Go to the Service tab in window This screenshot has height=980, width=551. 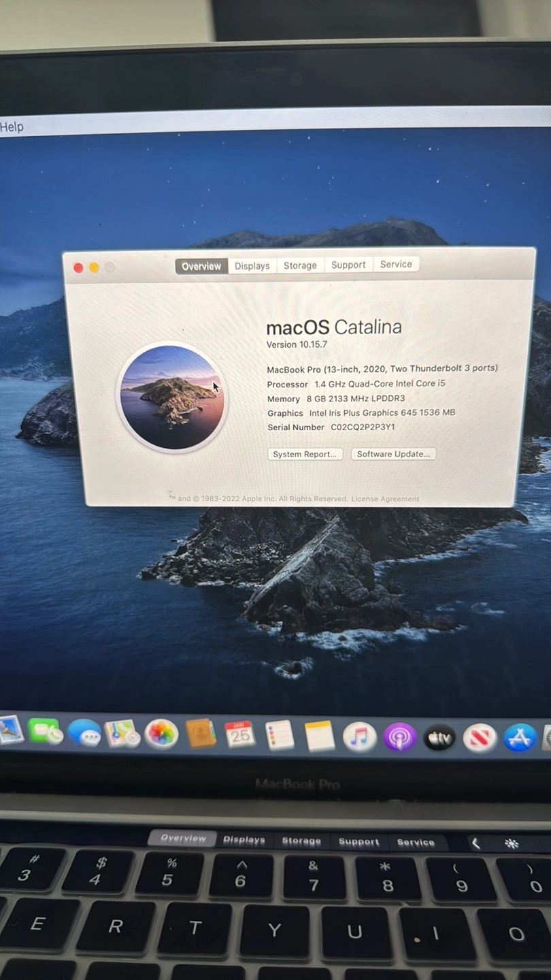396,264
